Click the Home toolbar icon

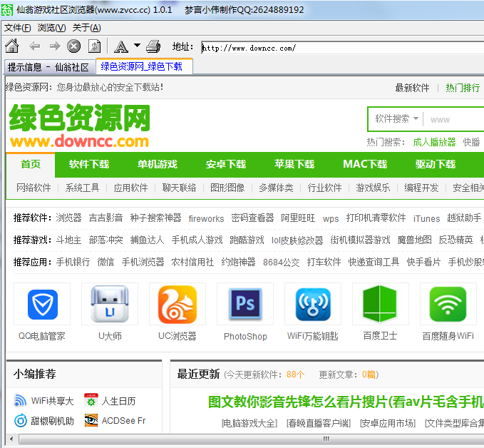coord(12,46)
